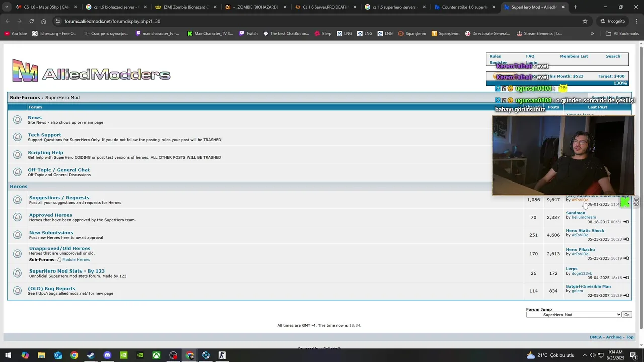Viewport: 644px width, 362px height.
Task: Open File Explorer from the taskbar
Action: point(41,355)
